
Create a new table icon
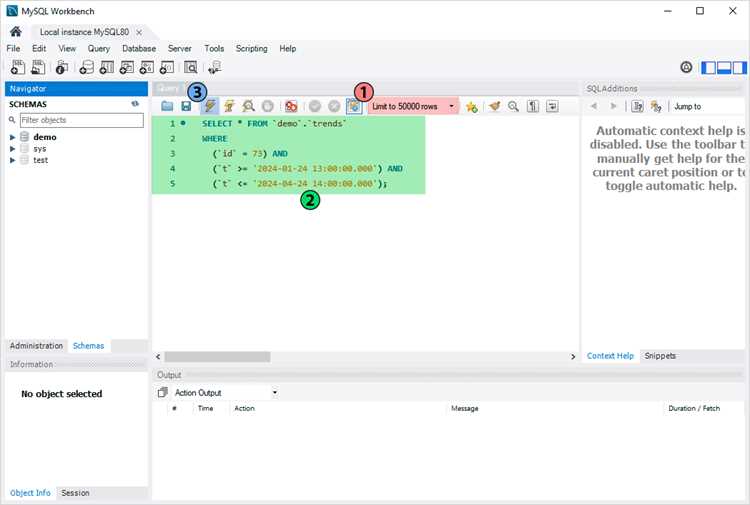coord(107,67)
